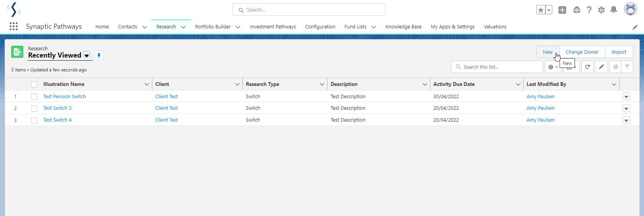Expand the Portfolio Builder tab chevron

238,27
